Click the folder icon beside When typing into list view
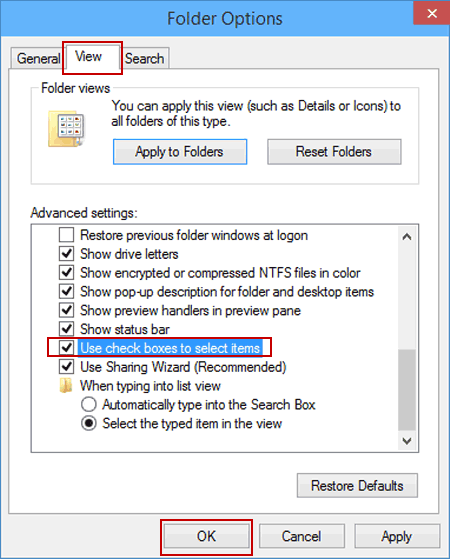This screenshot has height=559, width=450. [x=66, y=386]
